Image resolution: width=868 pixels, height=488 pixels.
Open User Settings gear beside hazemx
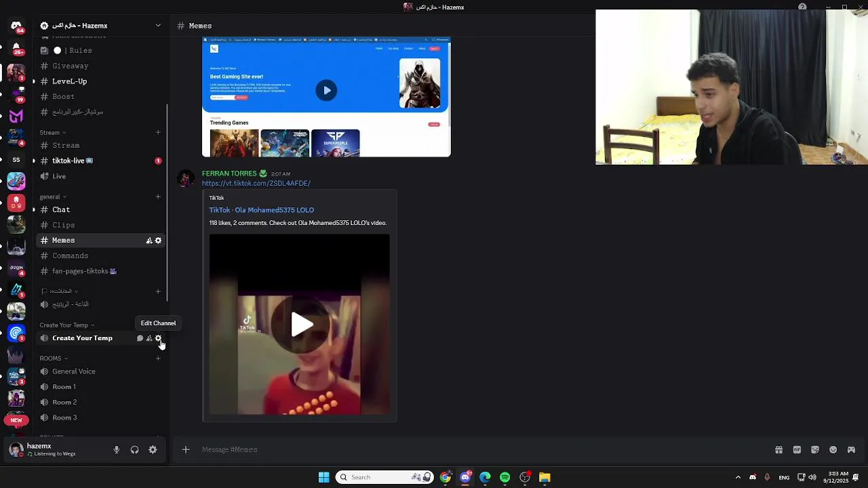coord(153,449)
